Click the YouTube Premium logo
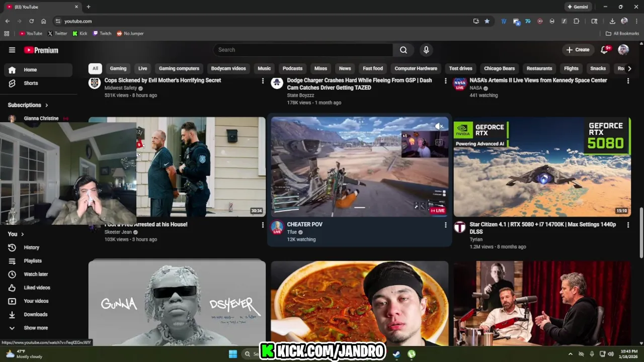The width and height of the screenshot is (644, 362). pos(41,50)
